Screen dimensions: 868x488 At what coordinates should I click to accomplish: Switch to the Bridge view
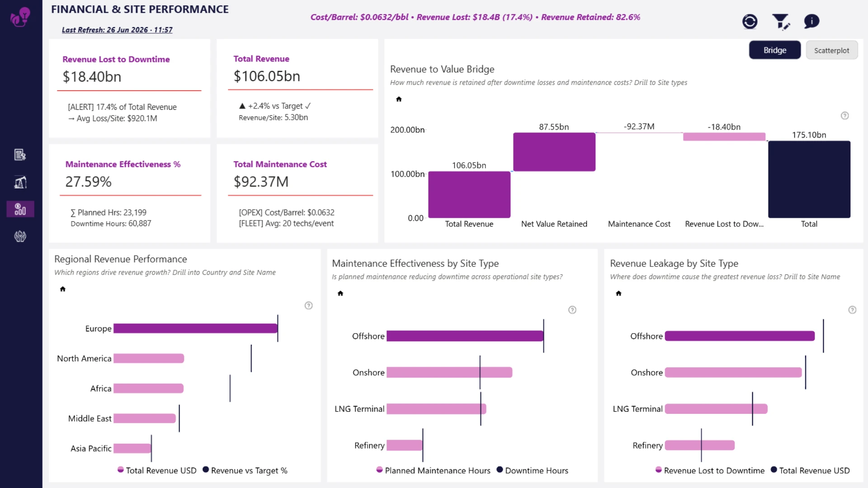775,50
